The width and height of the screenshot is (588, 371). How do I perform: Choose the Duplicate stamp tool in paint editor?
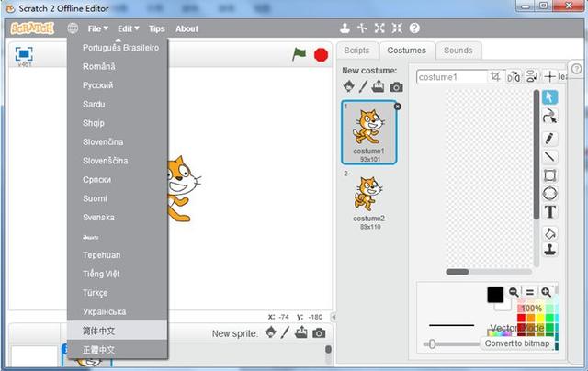(549, 250)
